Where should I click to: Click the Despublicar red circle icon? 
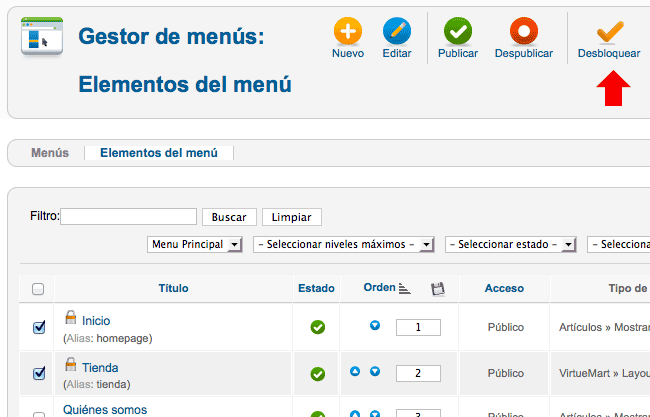point(524,31)
